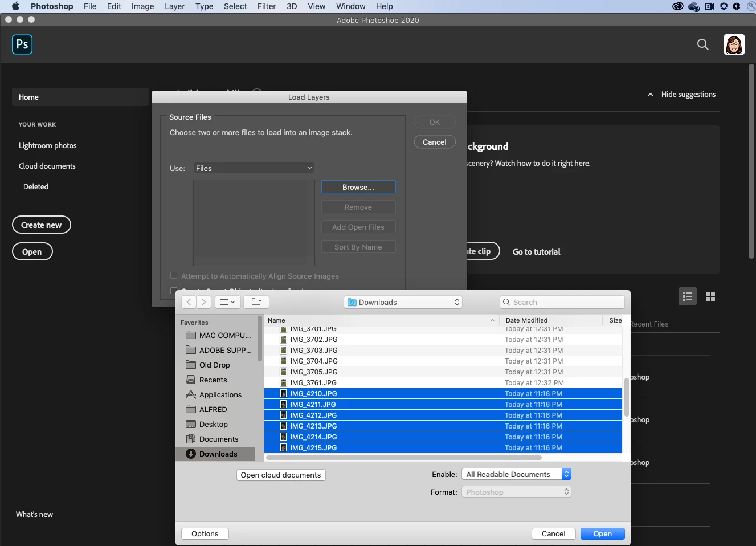Screen dimensions: 756x546
Task: Open Creative Cloud menu bar icon
Action: pyautogui.click(x=678, y=6)
